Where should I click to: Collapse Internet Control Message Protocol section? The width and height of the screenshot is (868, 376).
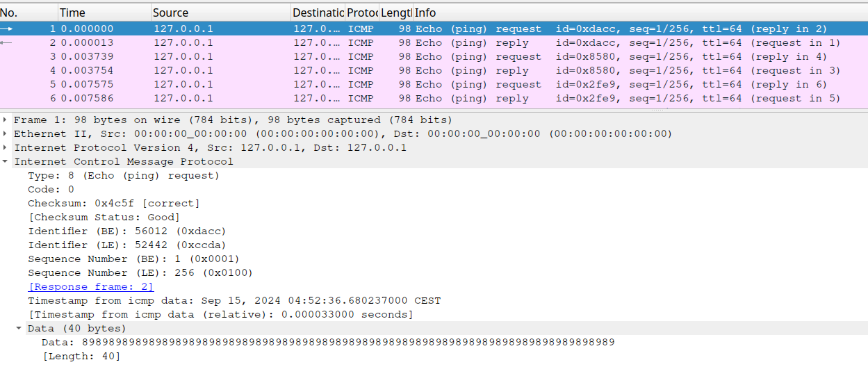point(6,161)
